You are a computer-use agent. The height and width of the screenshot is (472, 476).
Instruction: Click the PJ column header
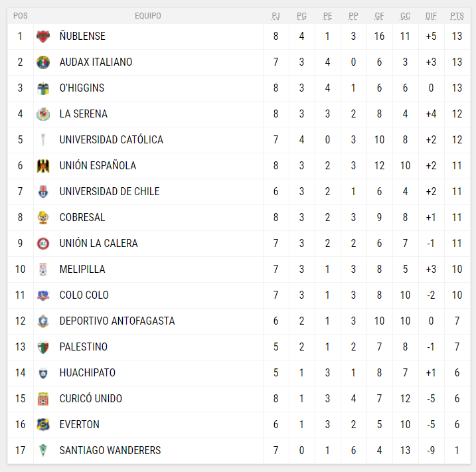point(276,16)
